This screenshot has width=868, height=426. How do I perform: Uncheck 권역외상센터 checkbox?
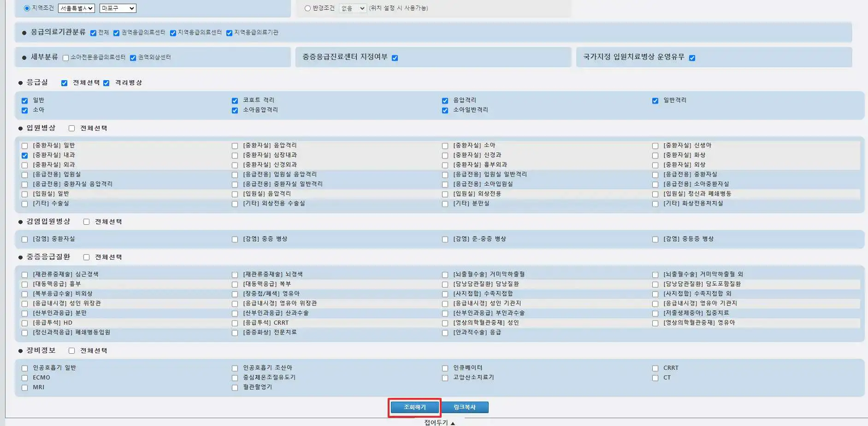pyautogui.click(x=133, y=58)
